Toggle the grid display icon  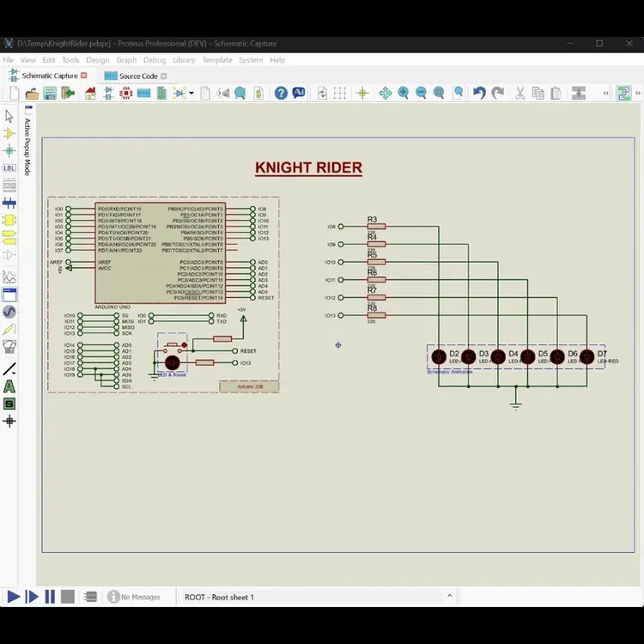coord(340,93)
